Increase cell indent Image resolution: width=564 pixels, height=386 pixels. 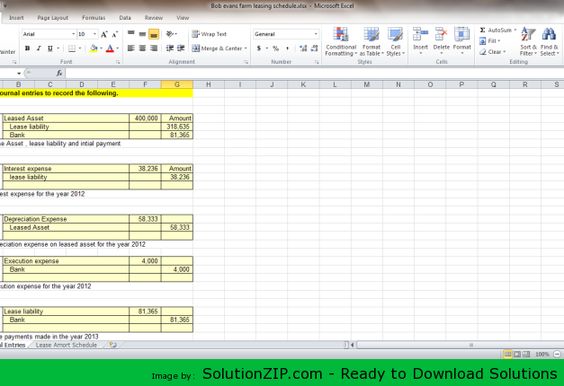[181, 48]
